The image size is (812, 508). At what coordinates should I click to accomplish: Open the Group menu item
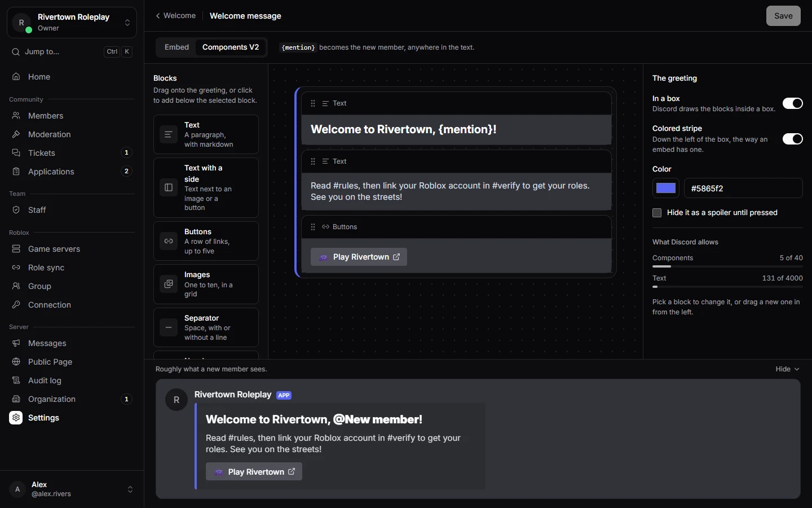click(72, 286)
